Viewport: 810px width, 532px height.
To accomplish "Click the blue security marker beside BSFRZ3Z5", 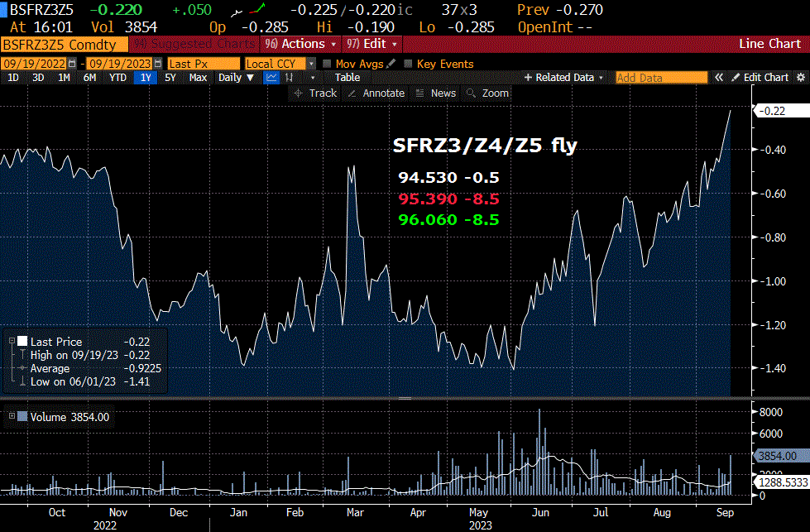I will click(x=3, y=10).
